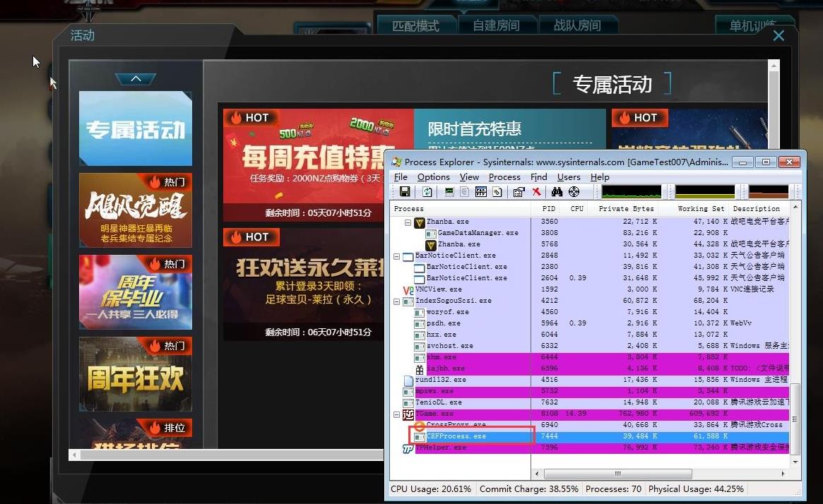Switch to the 自建房间 tab
The image size is (823, 504).
click(496, 25)
